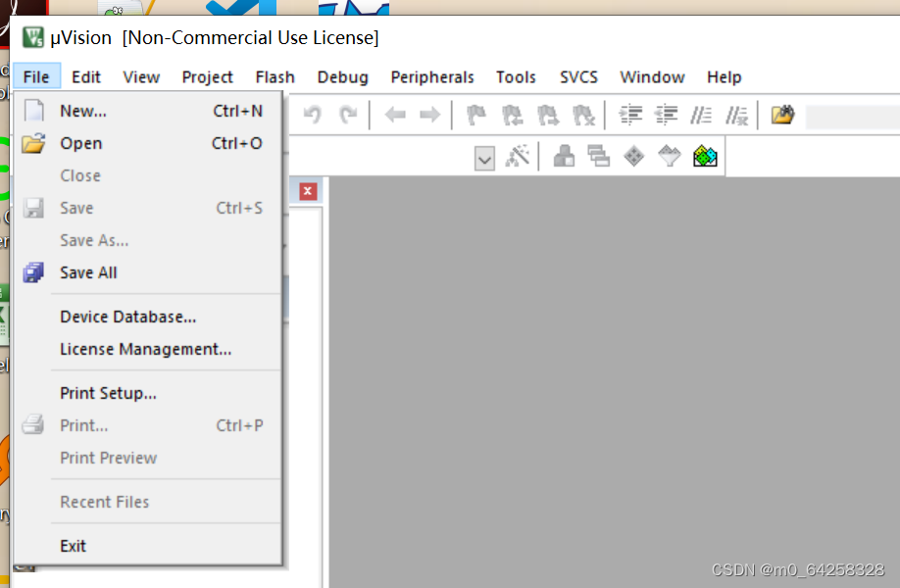Viewport: 900px width, 588px height.
Task: Open the Edit menu
Action: tap(86, 76)
